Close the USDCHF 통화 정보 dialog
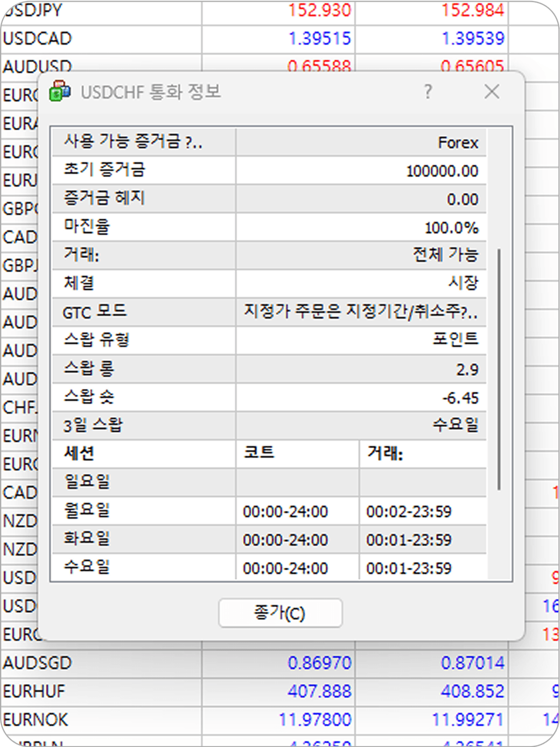The width and height of the screenshot is (560, 747). pos(491,92)
